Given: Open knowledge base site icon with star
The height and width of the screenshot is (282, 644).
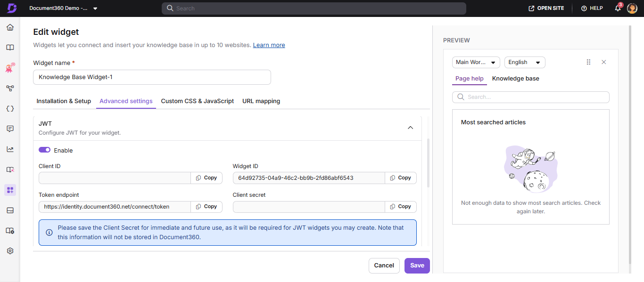Looking at the screenshot, I should 10,169.
